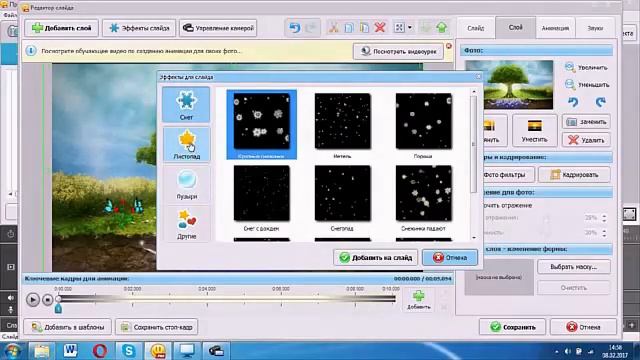
Task: Click Посмотреть видеоурок button
Action: pos(398,51)
